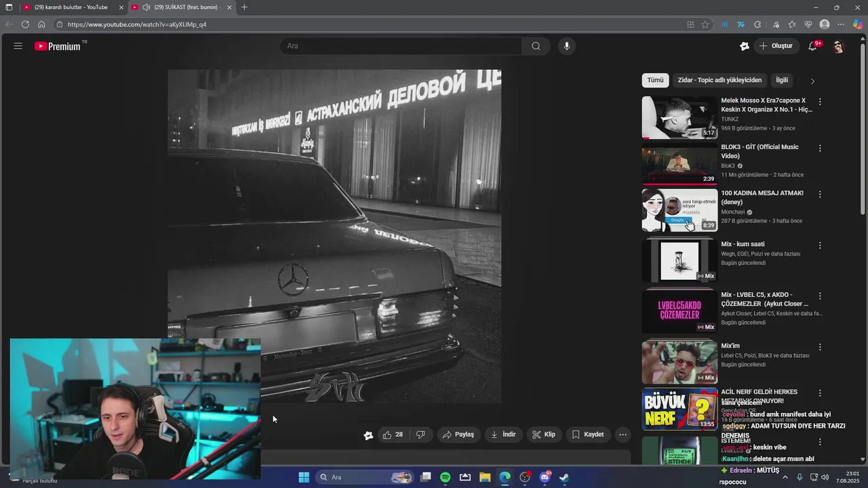
Task: Focus the YouTube Ara search field
Action: (x=401, y=46)
